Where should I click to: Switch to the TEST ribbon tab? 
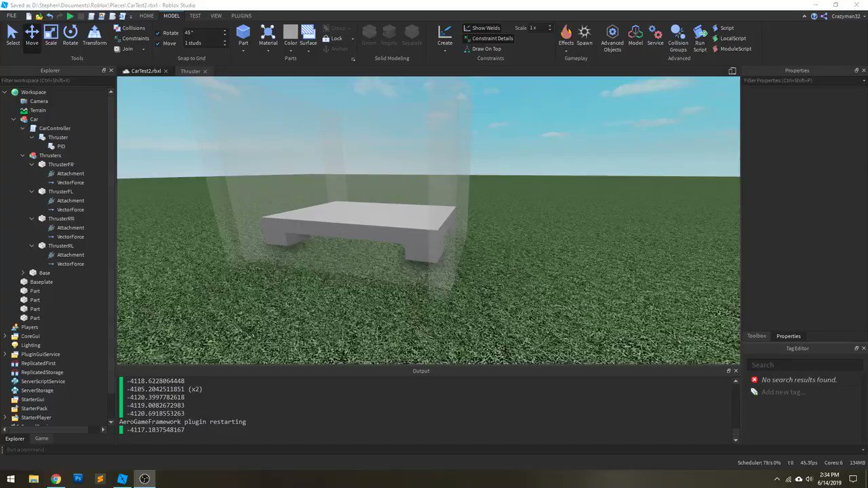pos(195,16)
